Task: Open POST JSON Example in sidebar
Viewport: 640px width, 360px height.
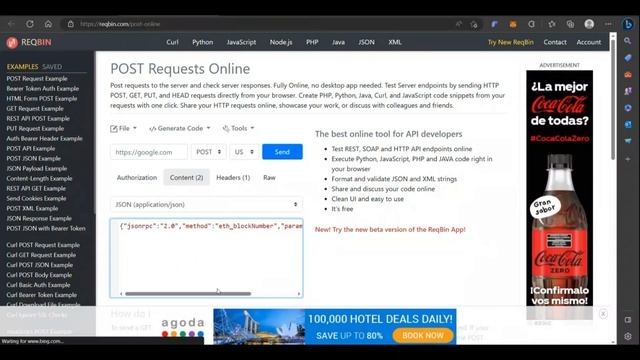Action: [x=33, y=158]
